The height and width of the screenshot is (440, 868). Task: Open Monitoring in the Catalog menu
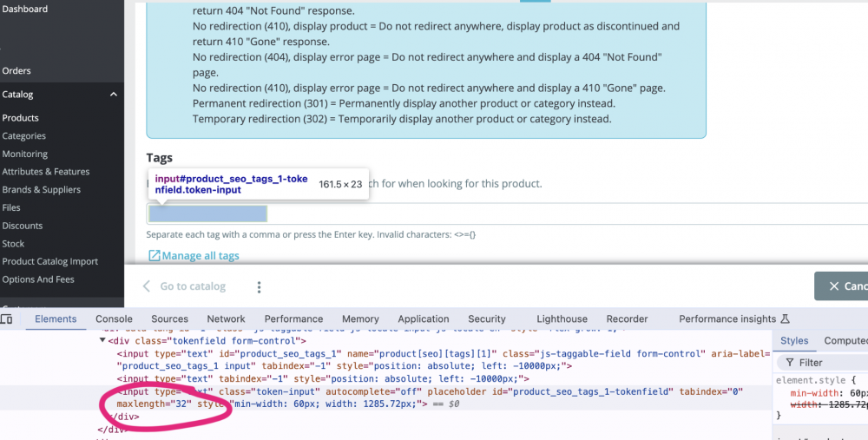(25, 154)
